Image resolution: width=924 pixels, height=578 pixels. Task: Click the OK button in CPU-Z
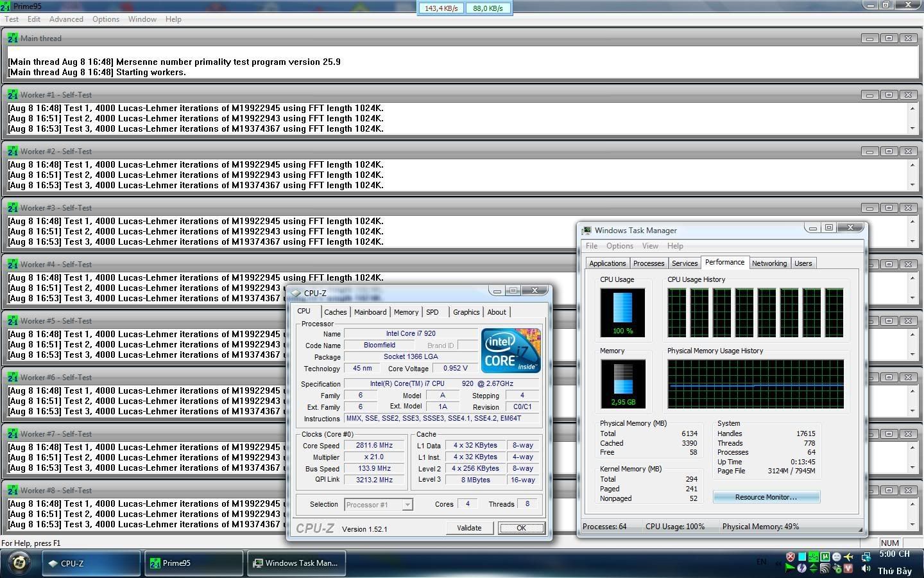(x=521, y=528)
